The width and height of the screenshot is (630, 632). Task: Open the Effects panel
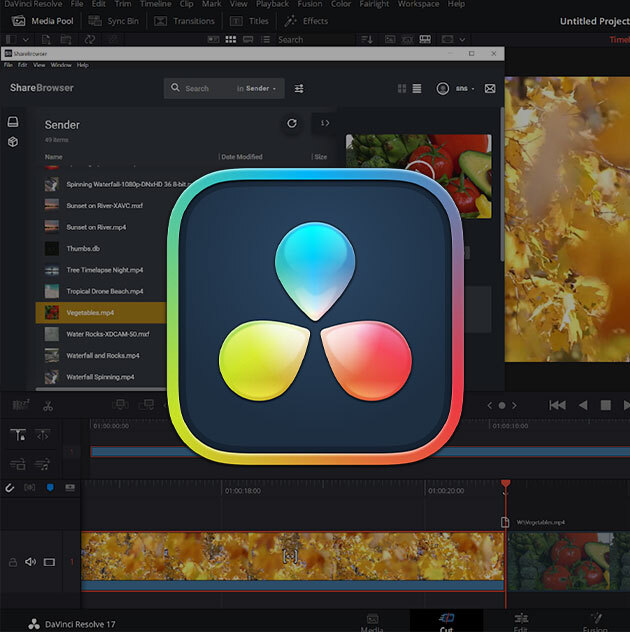(306, 21)
